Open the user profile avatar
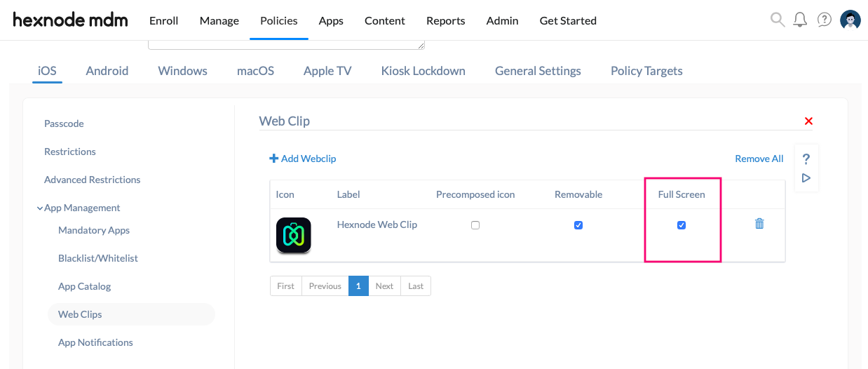Screen dimensions: 868x369 850,20
